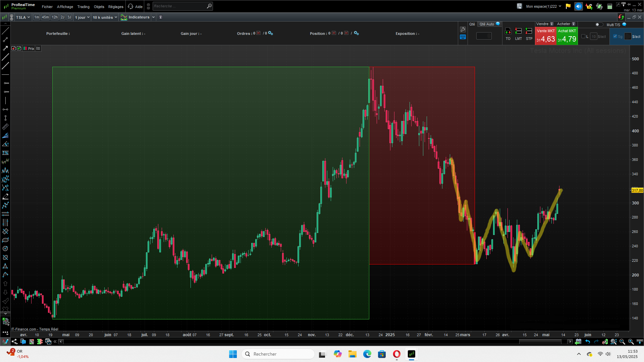644x362 pixels.
Task: Click the blue keyboard shortcut icon
Action: click(x=463, y=37)
